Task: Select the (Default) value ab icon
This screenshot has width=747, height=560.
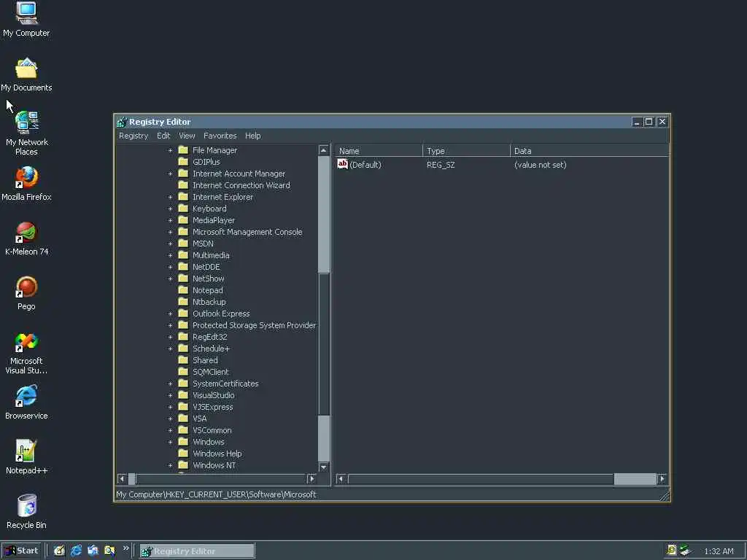Action: (343, 164)
